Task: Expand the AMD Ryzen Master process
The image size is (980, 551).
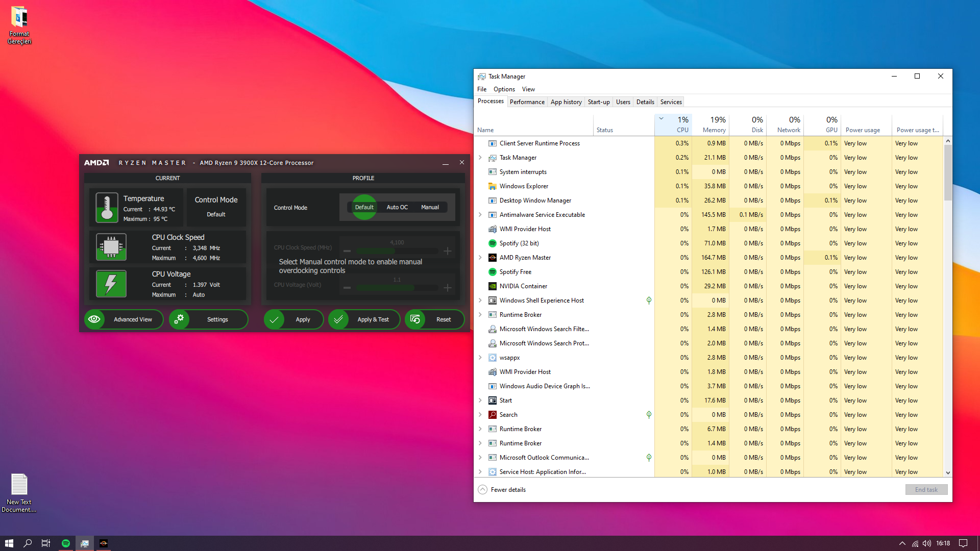Action: [x=480, y=258]
